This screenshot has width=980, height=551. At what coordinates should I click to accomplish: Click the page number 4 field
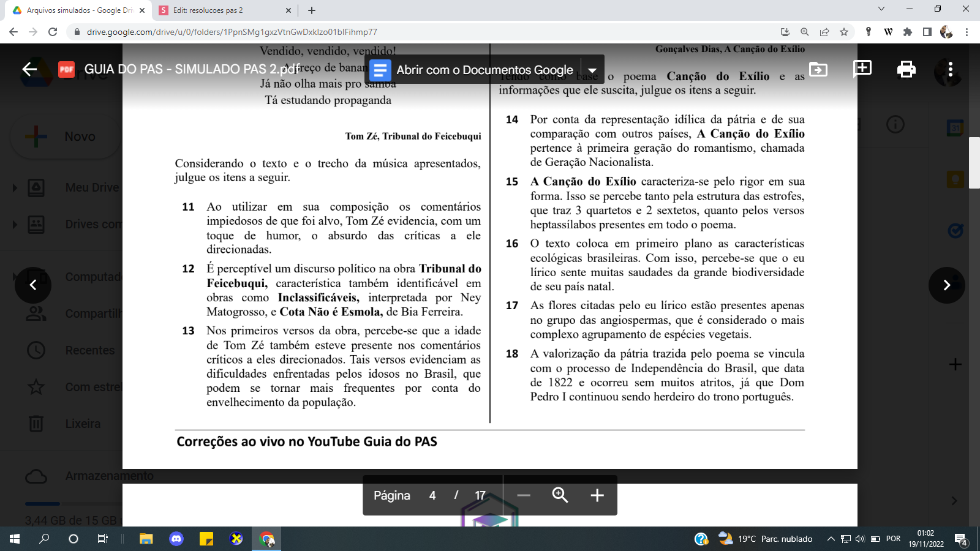pyautogui.click(x=432, y=495)
